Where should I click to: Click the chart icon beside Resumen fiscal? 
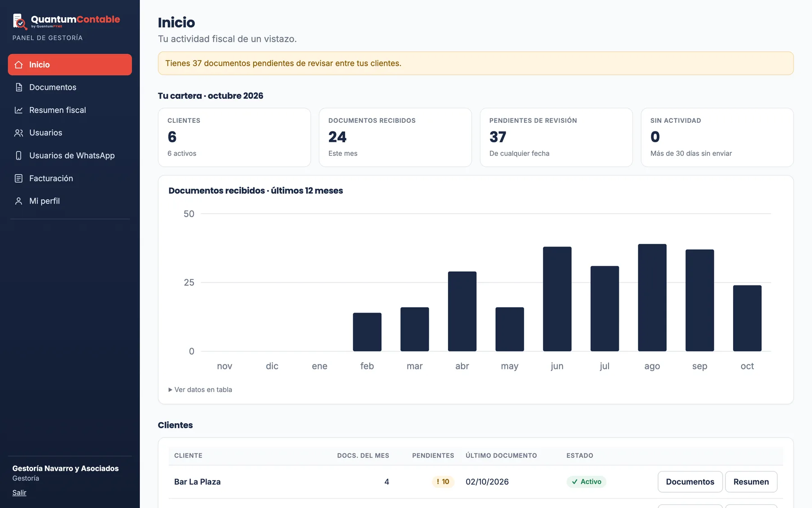(x=18, y=110)
